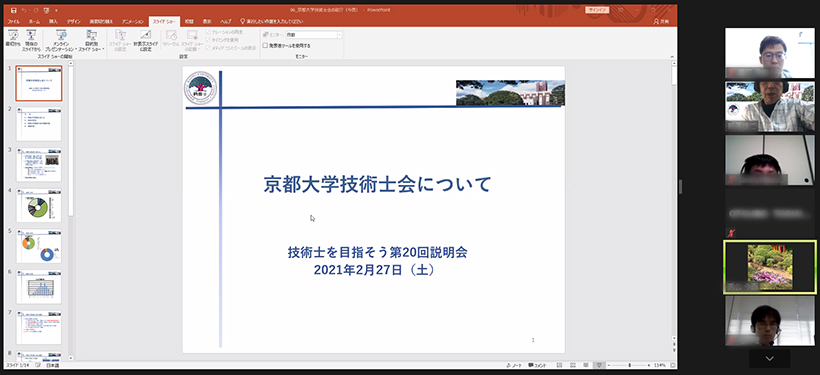
Task: Switch to Reading view icon in status bar
Action: [x=587, y=365]
